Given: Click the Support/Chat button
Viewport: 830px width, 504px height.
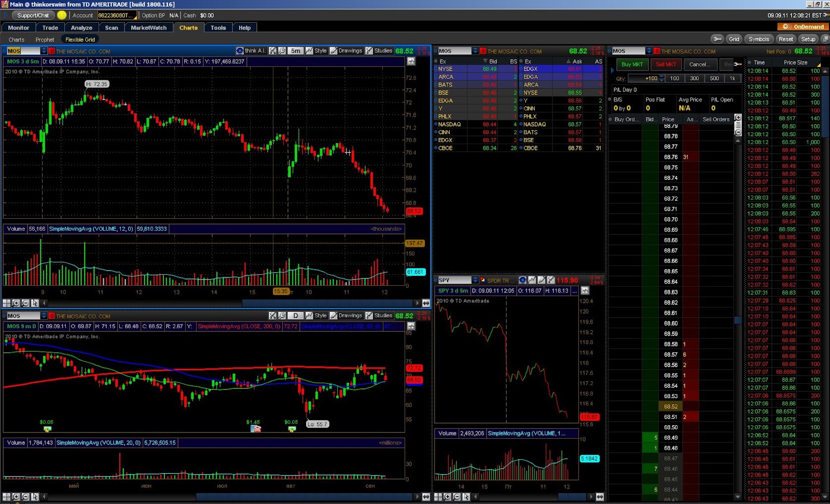Looking at the screenshot, I should click(x=33, y=15).
